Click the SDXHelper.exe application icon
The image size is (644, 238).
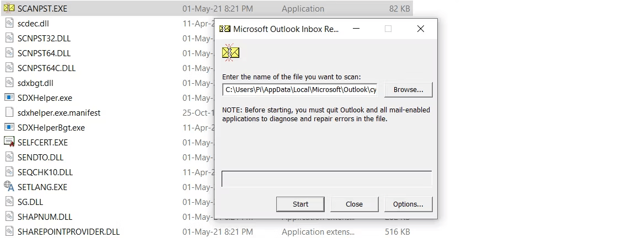pyautogui.click(x=9, y=98)
